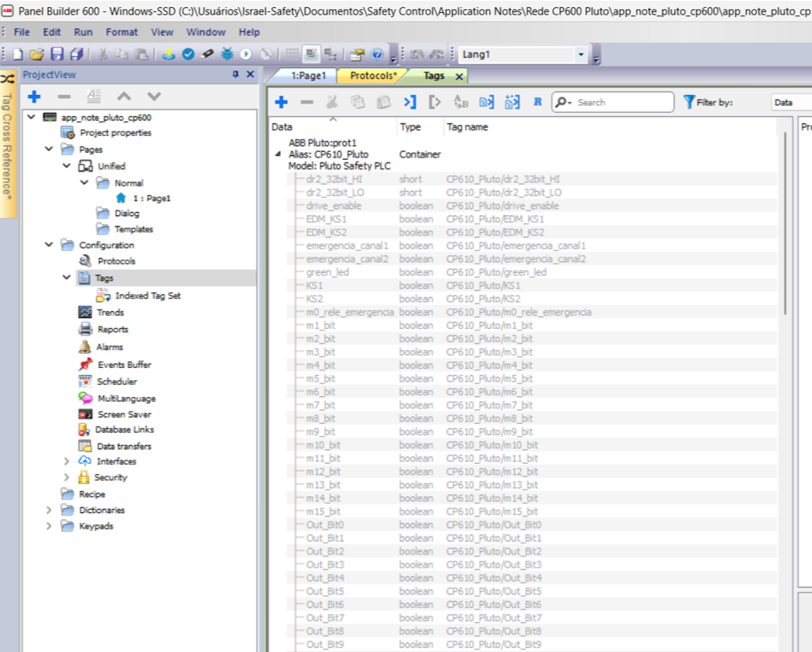Collapse the CP610_Pluto container in tag list
Viewport: 812px width, 652px height.
tap(278, 153)
